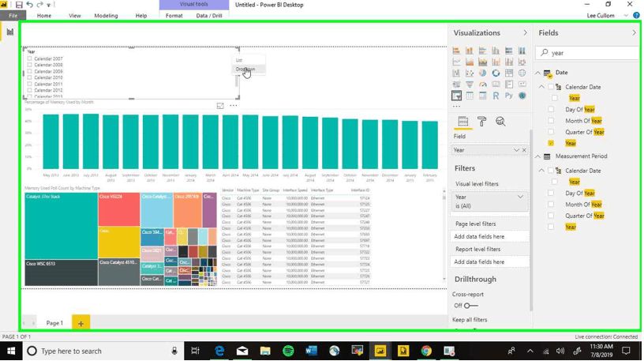Click the Cisco WSC 6513 treemap tile
Image resolution: width=644 pixels, height=361 pixels.
(x=62, y=273)
